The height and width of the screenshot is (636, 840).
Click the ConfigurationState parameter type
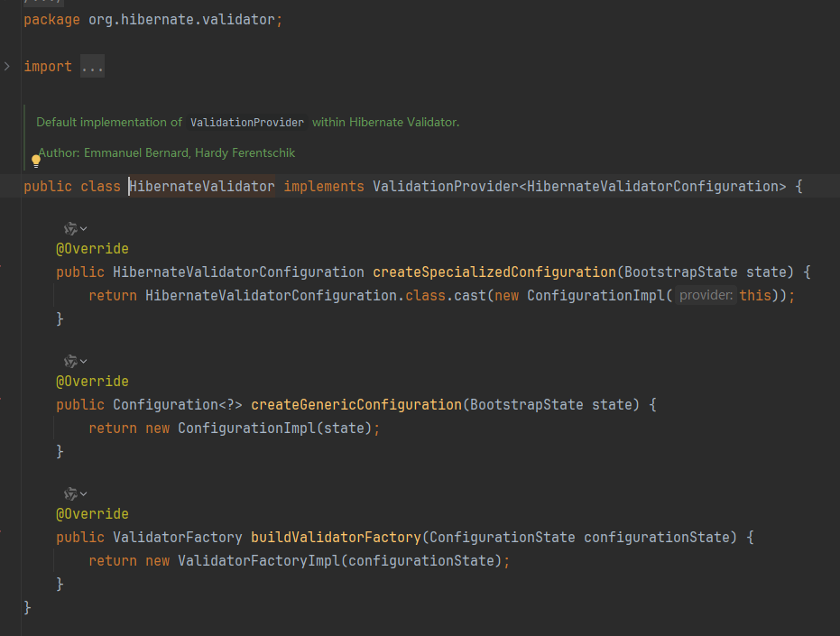click(x=502, y=538)
